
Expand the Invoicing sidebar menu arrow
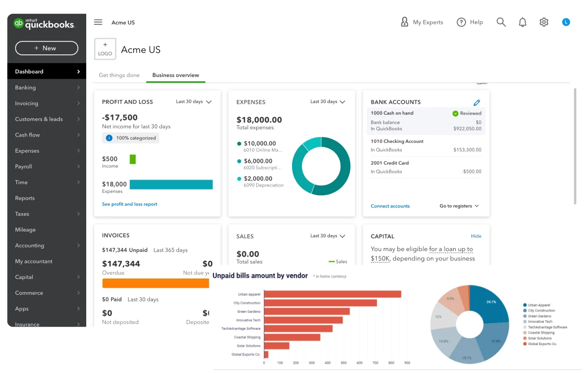(78, 103)
